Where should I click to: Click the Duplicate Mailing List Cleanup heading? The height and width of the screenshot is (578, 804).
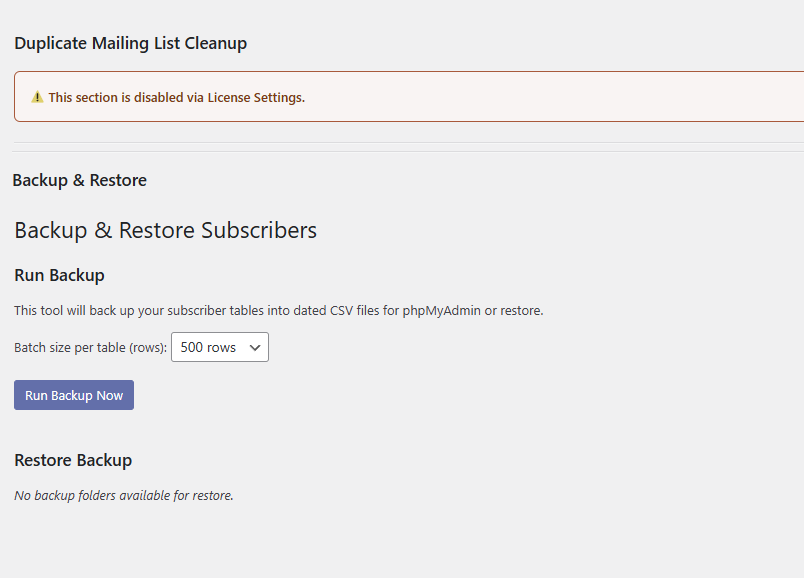pos(130,43)
